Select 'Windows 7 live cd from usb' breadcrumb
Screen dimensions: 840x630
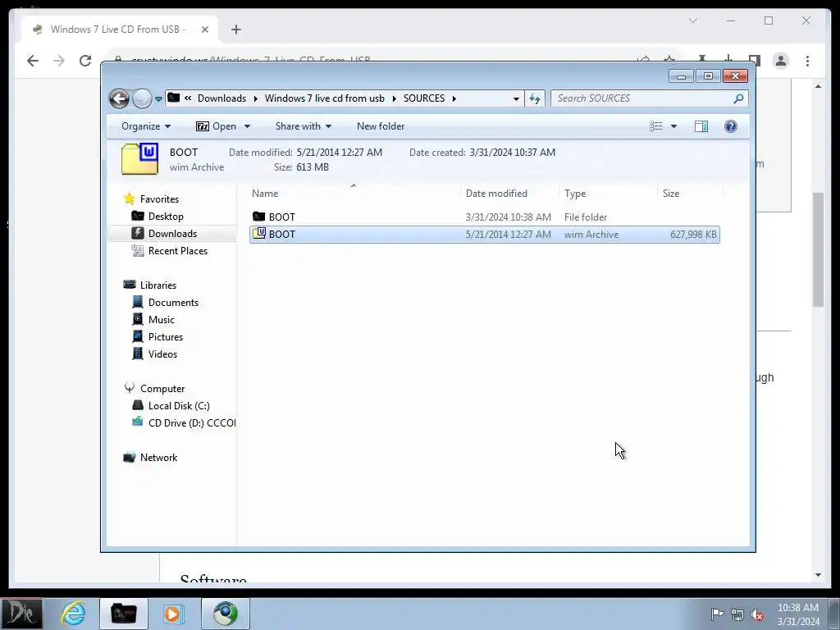tap(325, 98)
